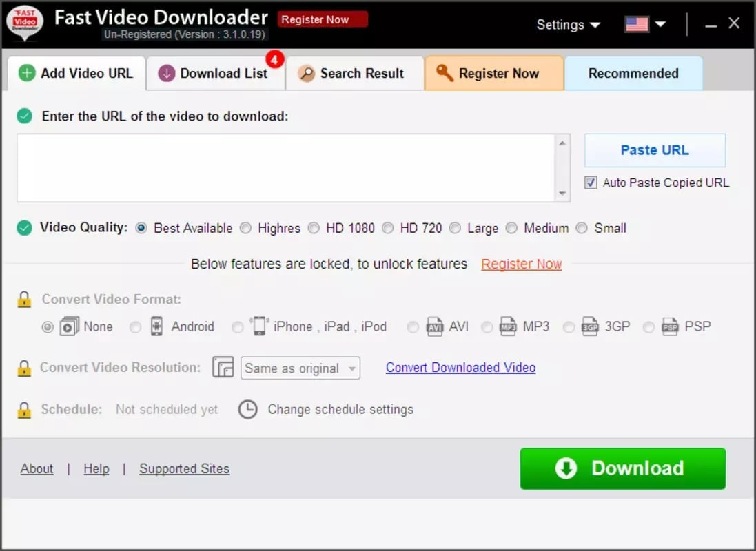Open the Search Result tab
This screenshot has height=551, width=756.
tap(354, 74)
